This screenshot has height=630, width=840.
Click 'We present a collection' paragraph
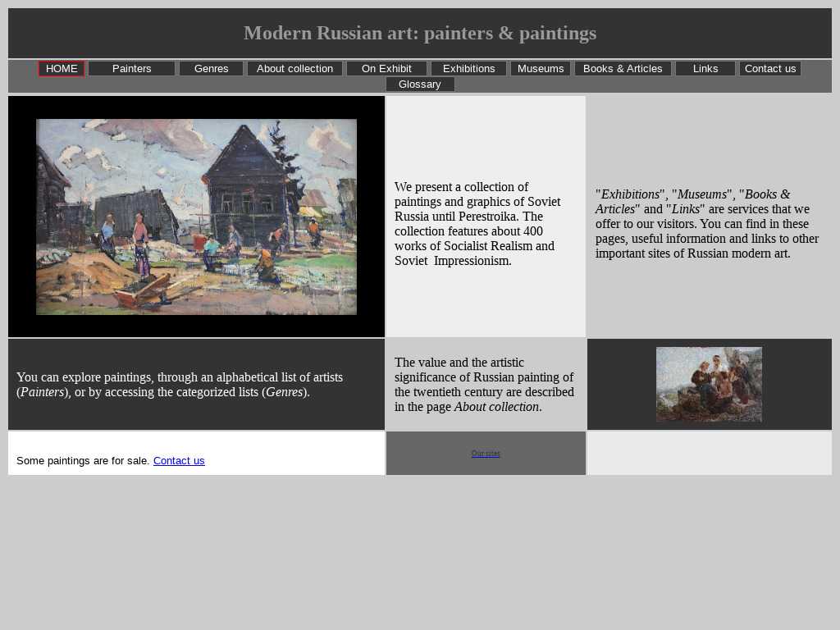pyautogui.click(x=477, y=224)
